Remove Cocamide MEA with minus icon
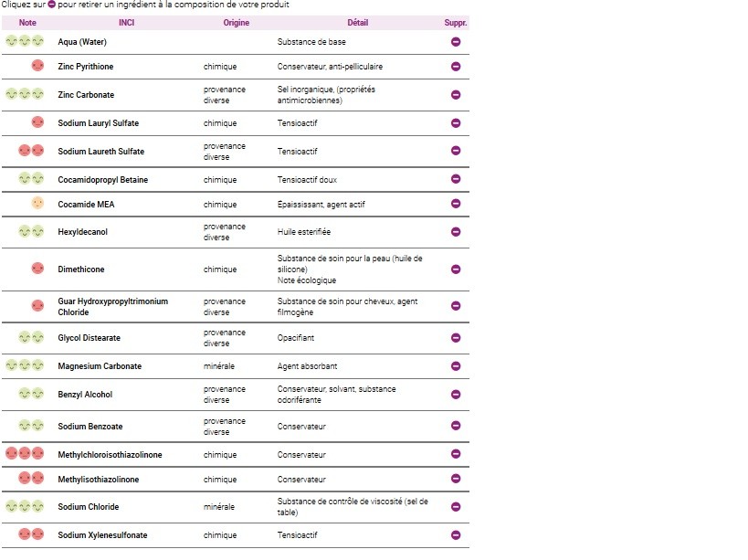The width and height of the screenshot is (748, 560). [x=455, y=205]
